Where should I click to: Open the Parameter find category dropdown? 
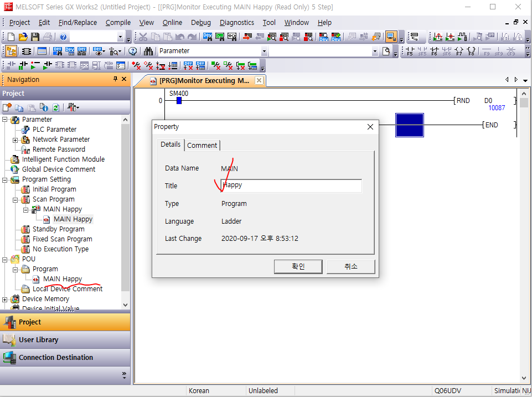[264, 51]
